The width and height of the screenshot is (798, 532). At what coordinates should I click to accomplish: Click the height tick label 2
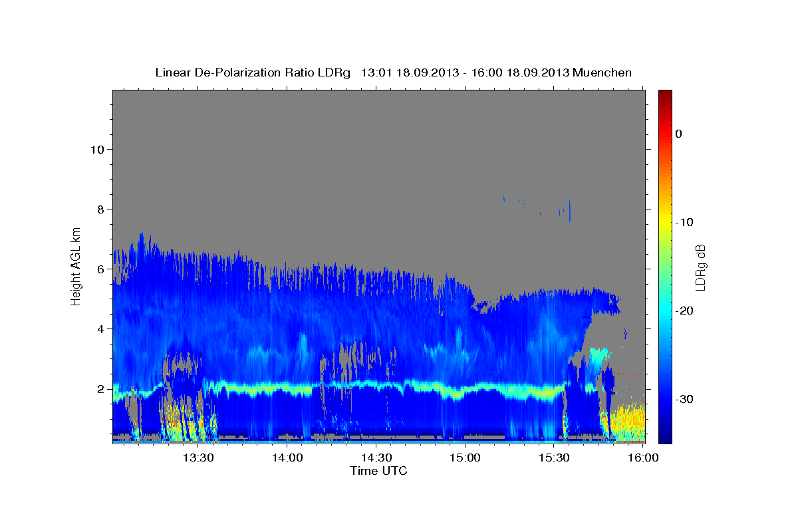point(100,388)
